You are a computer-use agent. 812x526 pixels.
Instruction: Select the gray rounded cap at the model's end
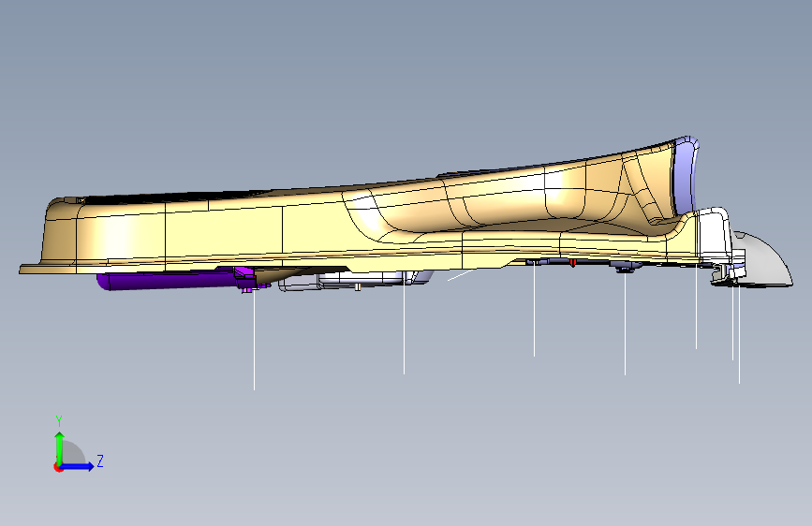click(x=764, y=261)
